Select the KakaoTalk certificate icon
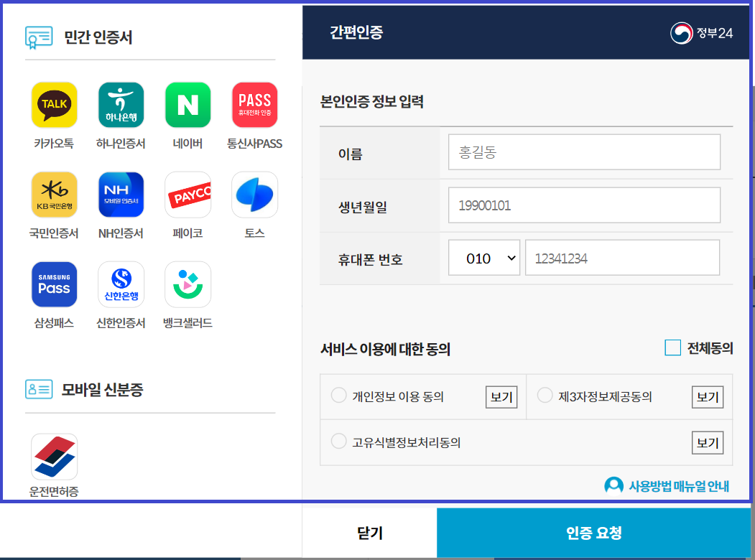 pyautogui.click(x=54, y=105)
